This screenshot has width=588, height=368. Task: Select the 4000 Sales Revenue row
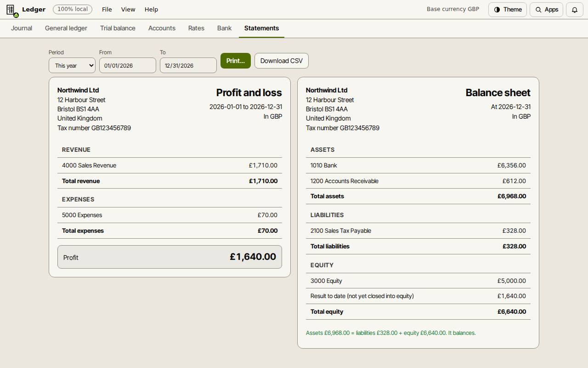point(170,166)
